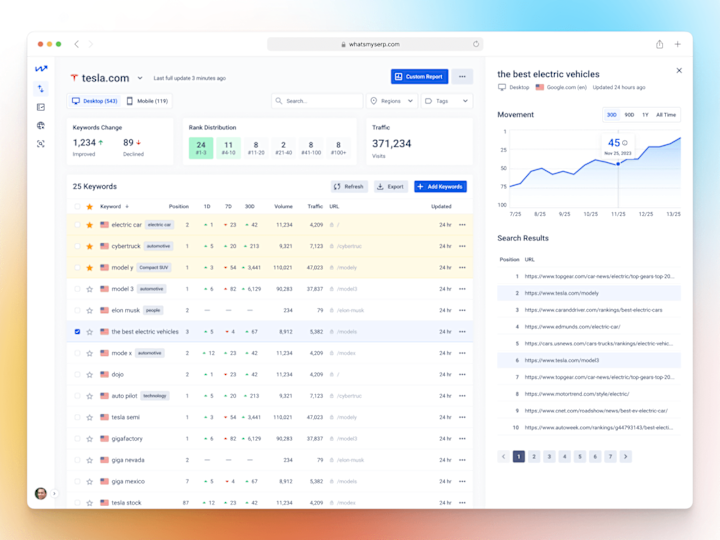Screen dimensions: 720x540
Task: Open the rank tracking arrows sidebar icon
Action: tap(41, 89)
